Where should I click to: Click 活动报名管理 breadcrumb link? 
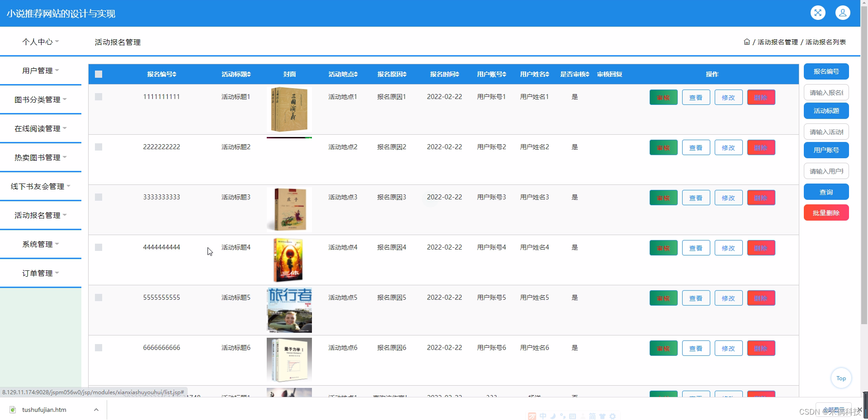click(778, 42)
